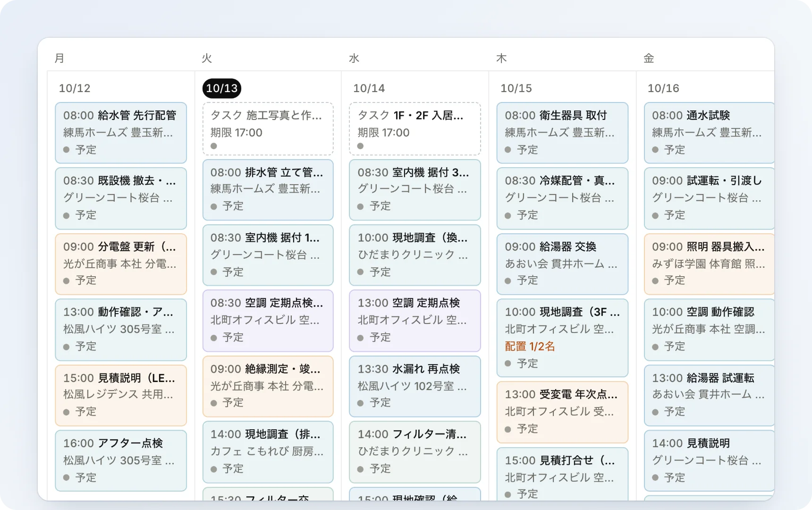Viewport: 812px width, 510px height.
Task: Open the 13:00 動作確認 event on Monday
Action: click(121, 330)
